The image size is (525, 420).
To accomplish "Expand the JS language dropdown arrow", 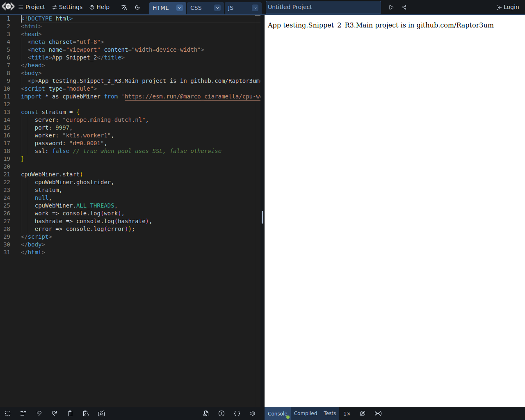I will point(255,8).
